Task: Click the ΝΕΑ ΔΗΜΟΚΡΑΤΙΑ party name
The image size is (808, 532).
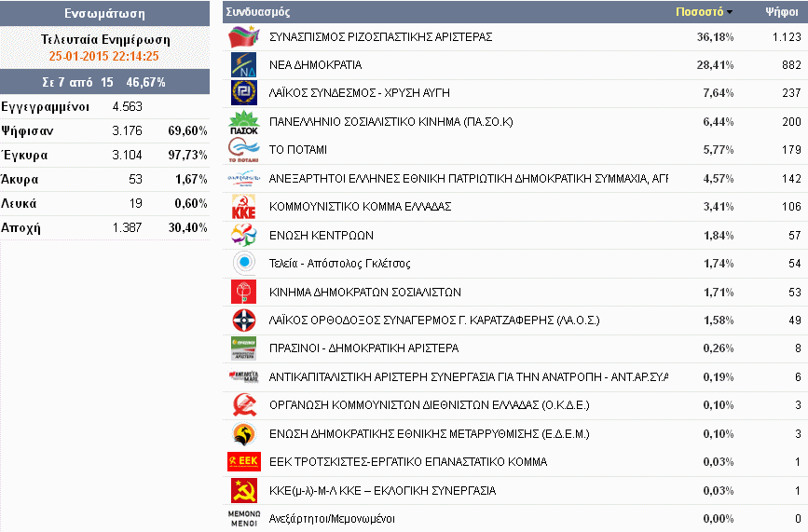Action: click(x=315, y=65)
